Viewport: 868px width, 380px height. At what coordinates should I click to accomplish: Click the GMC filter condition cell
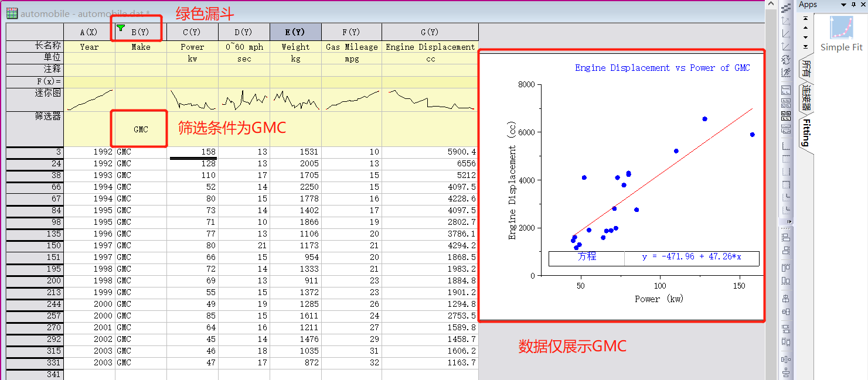coord(141,129)
